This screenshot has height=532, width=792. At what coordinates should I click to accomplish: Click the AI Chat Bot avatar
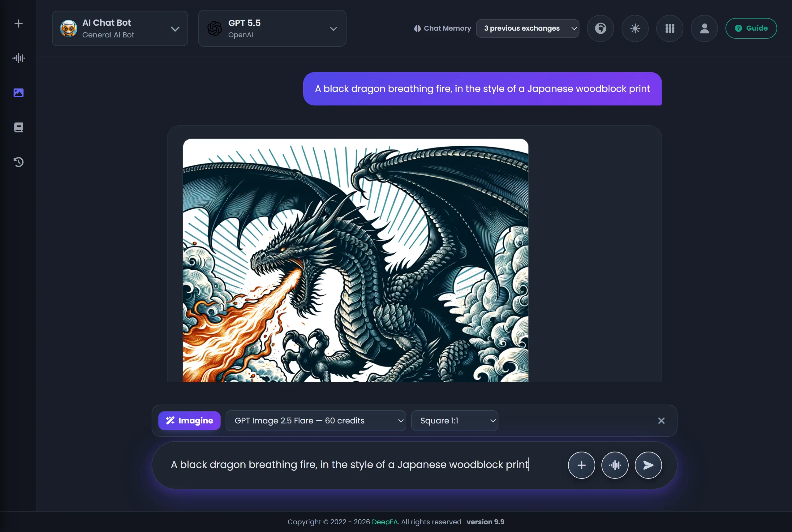click(x=69, y=28)
